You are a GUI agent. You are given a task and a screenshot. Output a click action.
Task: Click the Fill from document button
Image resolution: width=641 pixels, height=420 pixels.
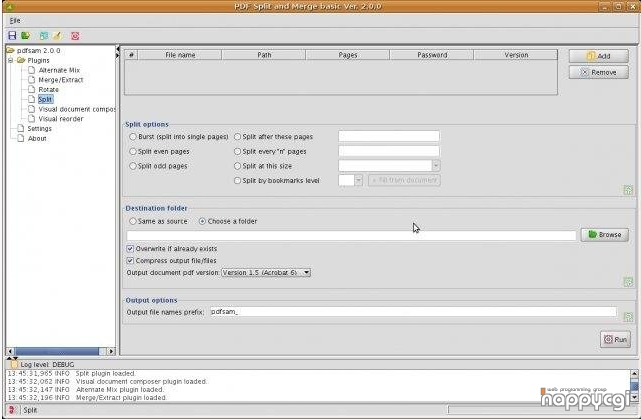click(404, 180)
